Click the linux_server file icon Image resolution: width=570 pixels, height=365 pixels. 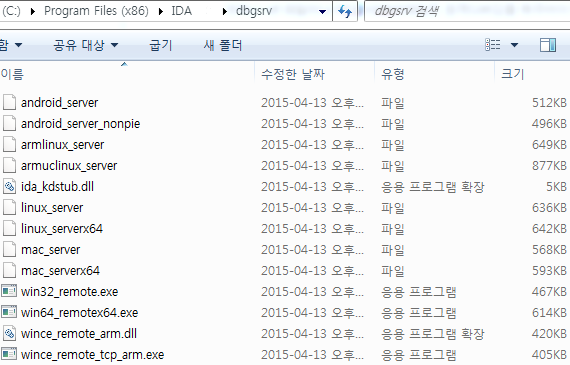point(9,208)
